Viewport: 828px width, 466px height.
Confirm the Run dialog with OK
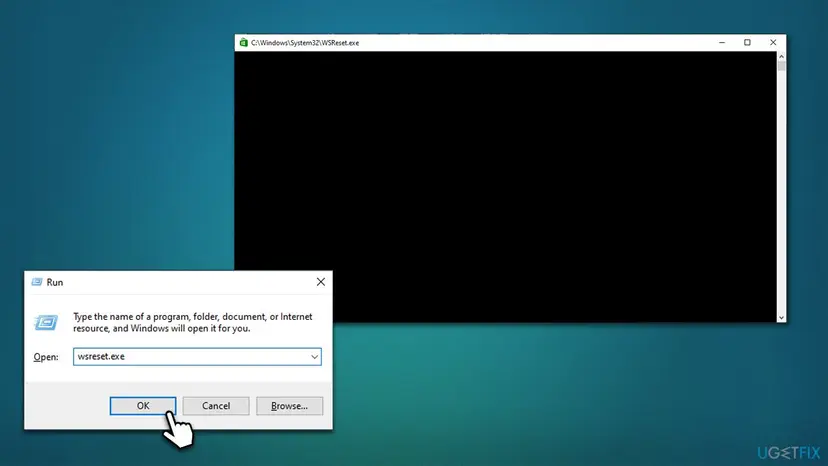tap(143, 406)
